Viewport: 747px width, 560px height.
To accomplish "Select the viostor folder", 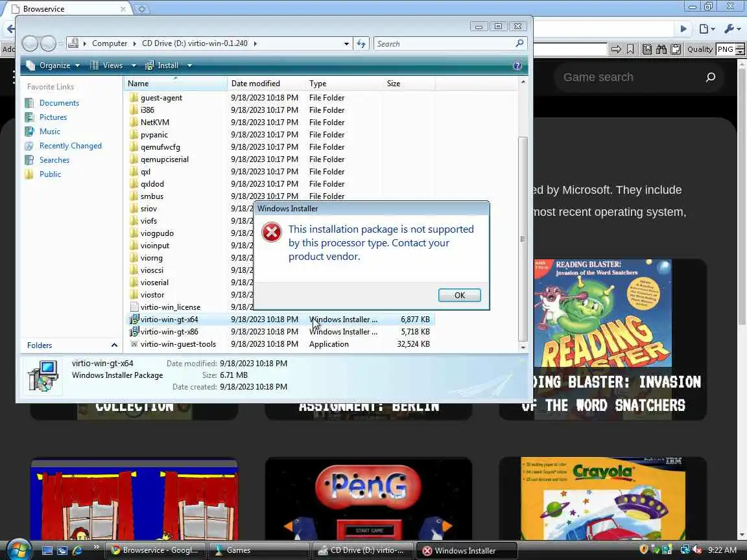I will point(152,295).
